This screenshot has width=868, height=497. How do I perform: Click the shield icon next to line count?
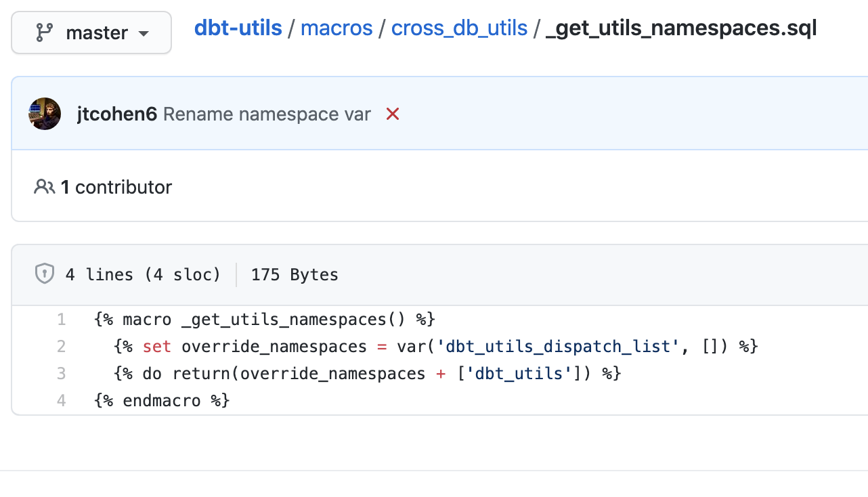click(44, 274)
